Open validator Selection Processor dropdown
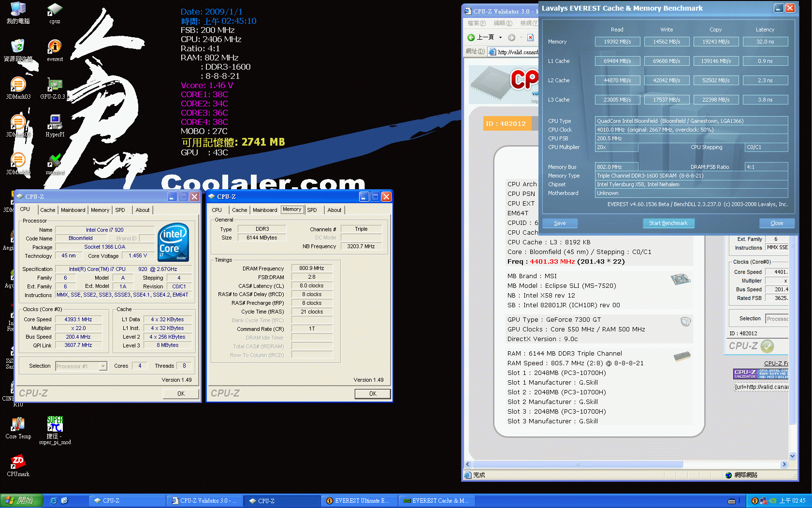812x508 pixels. (777, 319)
